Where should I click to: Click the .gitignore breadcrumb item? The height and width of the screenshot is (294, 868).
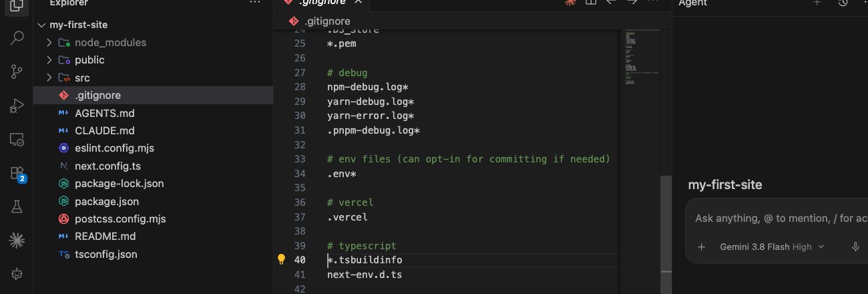click(320, 21)
